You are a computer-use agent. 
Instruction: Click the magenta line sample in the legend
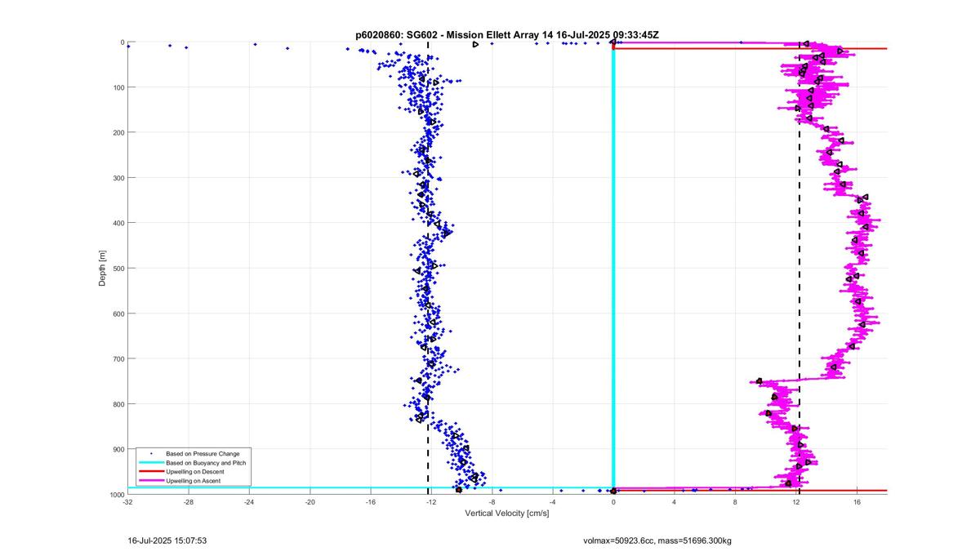(x=151, y=482)
